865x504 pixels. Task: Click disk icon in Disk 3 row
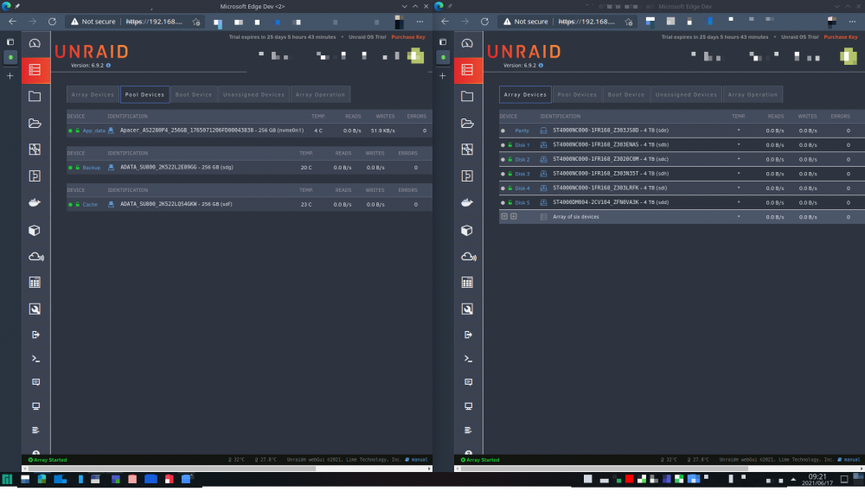543,174
